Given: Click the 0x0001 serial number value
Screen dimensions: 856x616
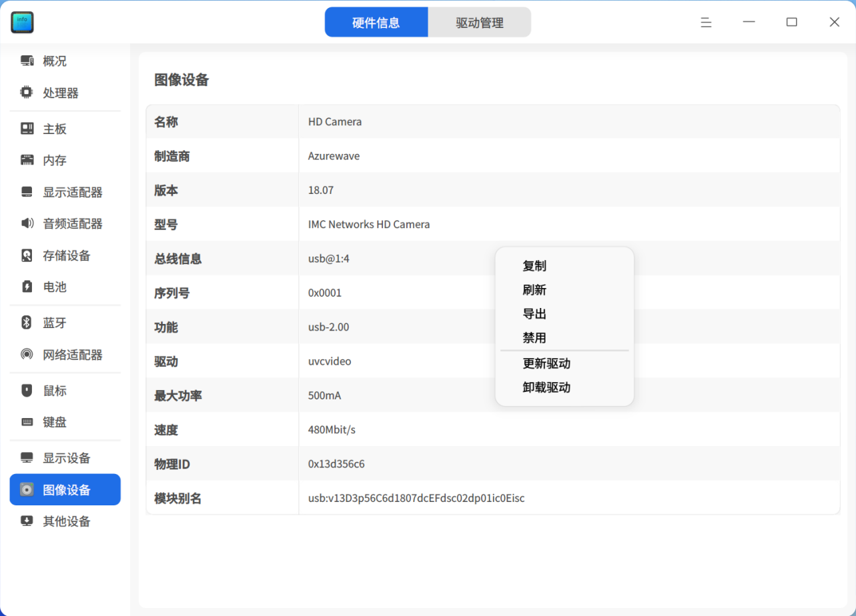Looking at the screenshot, I should tap(325, 293).
